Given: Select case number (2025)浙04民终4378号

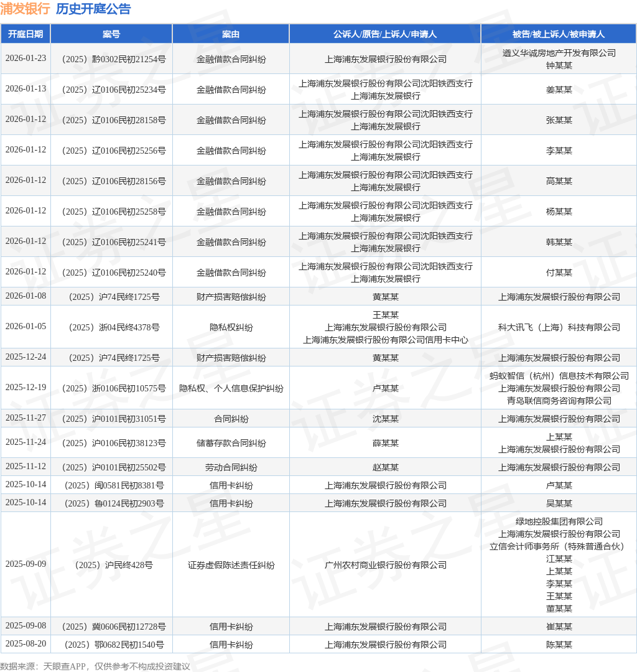Looking at the screenshot, I should (x=114, y=327).
